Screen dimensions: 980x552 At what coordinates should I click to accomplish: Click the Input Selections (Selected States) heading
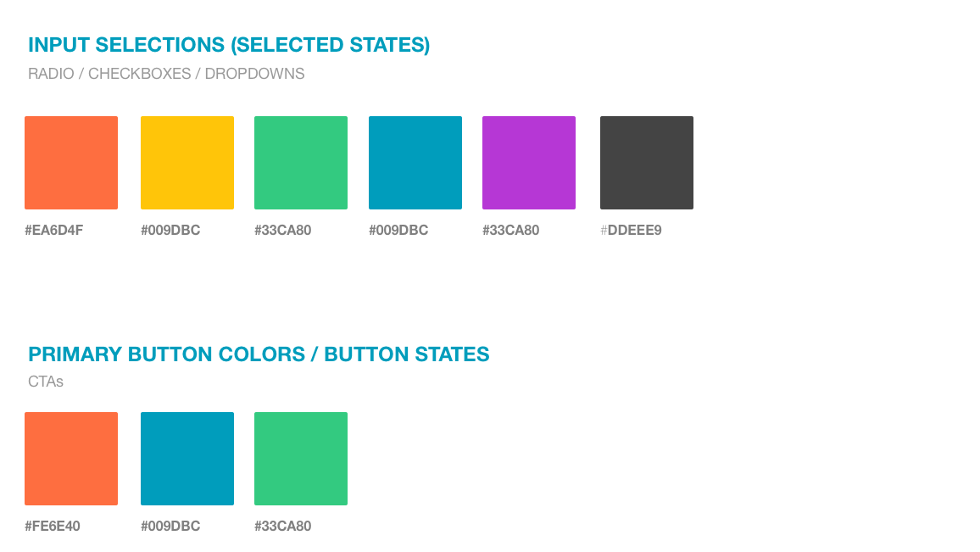pos(230,45)
